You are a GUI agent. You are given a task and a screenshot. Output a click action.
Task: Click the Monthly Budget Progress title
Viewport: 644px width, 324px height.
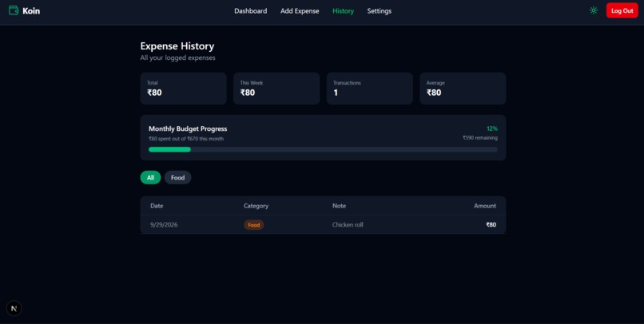tap(188, 128)
